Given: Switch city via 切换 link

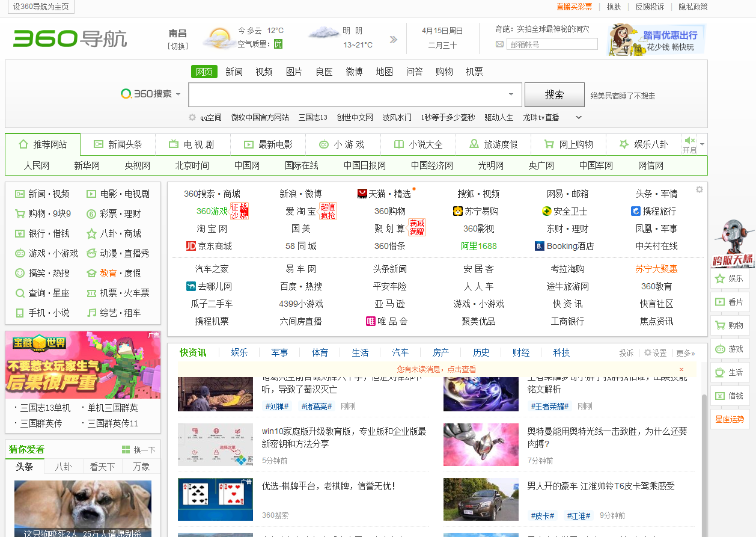Looking at the screenshot, I should pos(178,46).
